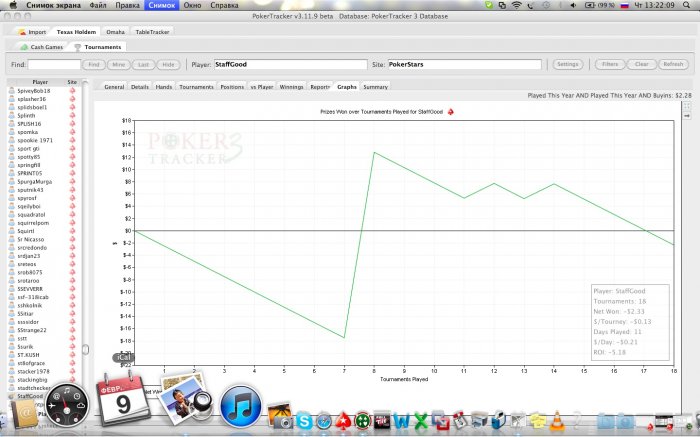Open the General tab

tap(114, 87)
